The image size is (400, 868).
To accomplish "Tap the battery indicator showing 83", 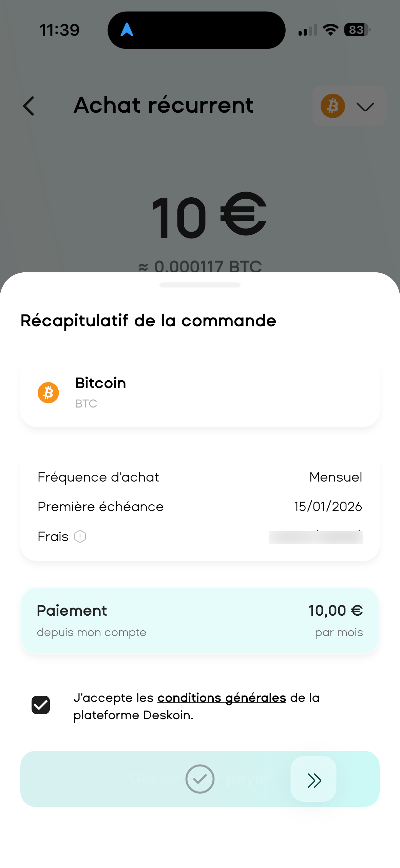I will [x=357, y=30].
